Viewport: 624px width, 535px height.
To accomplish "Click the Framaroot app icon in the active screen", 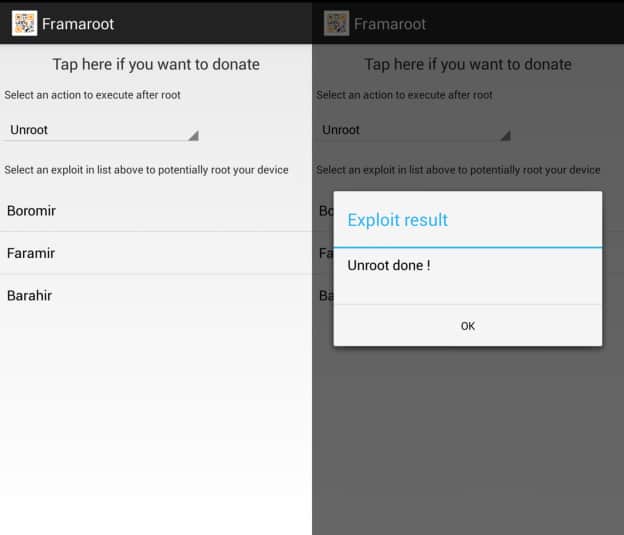I will pos(24,23).
